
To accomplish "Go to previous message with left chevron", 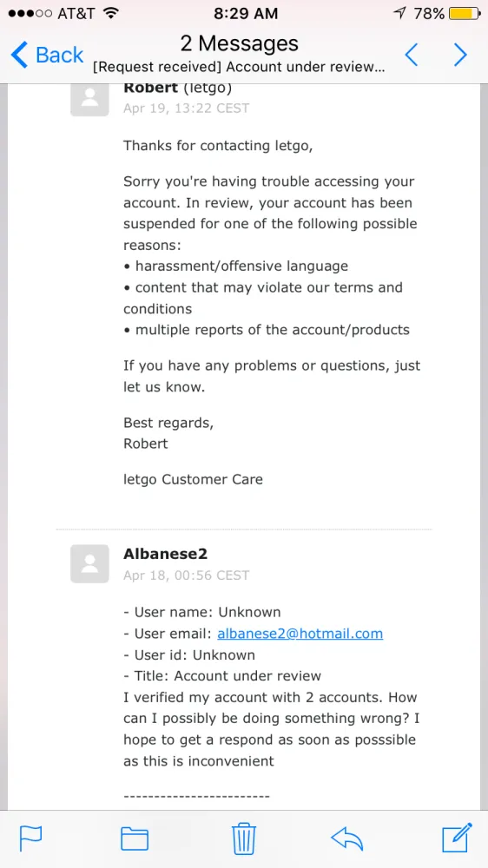I will pyautogui.click(x=411, y=56).
